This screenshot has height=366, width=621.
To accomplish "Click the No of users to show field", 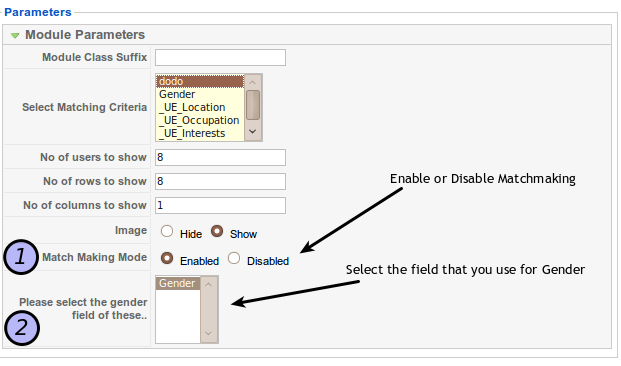I will 220,157.
